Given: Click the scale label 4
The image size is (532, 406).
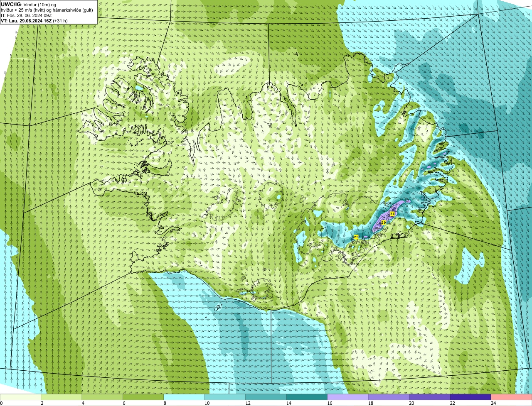Looking at the screenshot, I should pyautogui.click(x=83, y=403).
